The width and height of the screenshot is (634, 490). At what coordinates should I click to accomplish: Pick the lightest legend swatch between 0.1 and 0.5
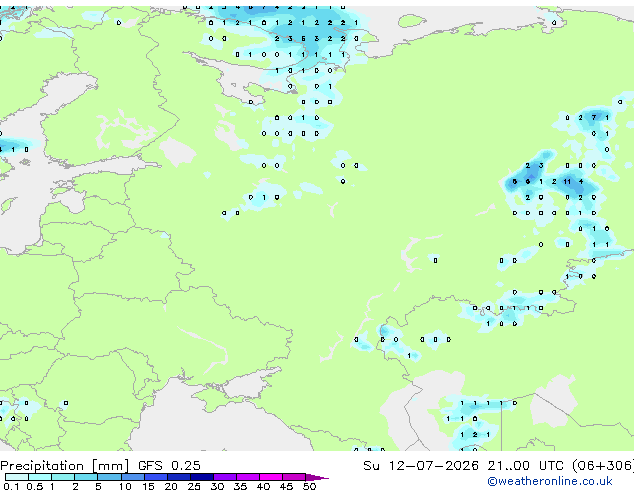[17, 477]
